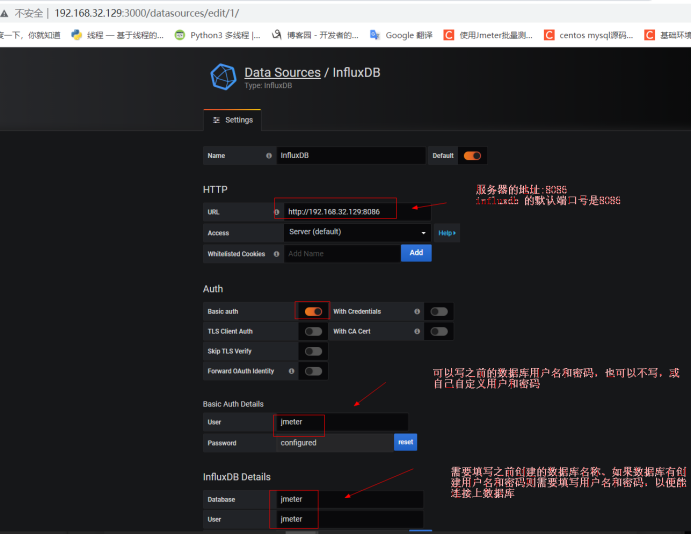Viewport: 692px width, 534px height.
Task: Expand the Access Help section
Action: (x=447, y=233)
